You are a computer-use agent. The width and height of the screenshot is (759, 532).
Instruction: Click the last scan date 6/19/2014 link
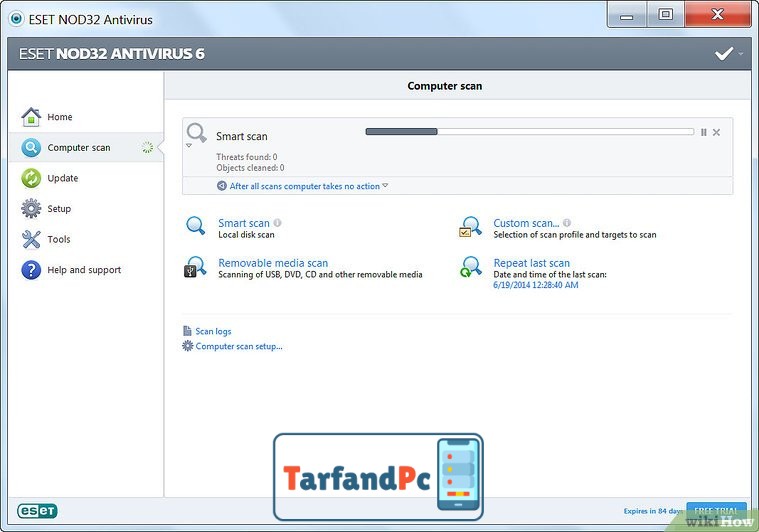tap(535, 285)
